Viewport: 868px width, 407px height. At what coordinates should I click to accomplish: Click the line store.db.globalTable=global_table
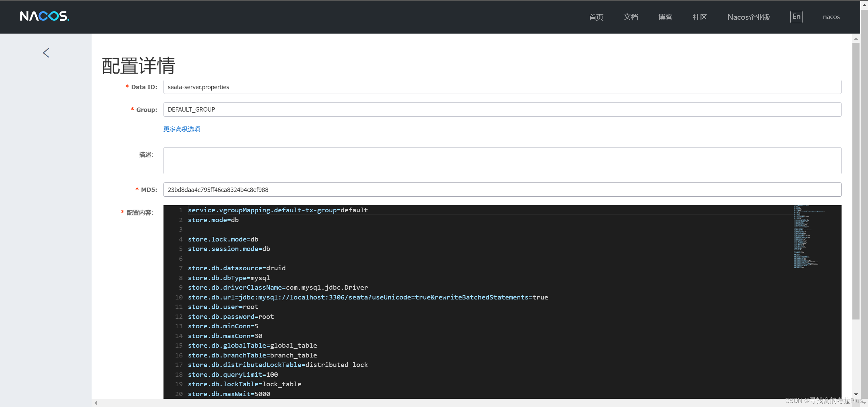[x=252, y=345]
